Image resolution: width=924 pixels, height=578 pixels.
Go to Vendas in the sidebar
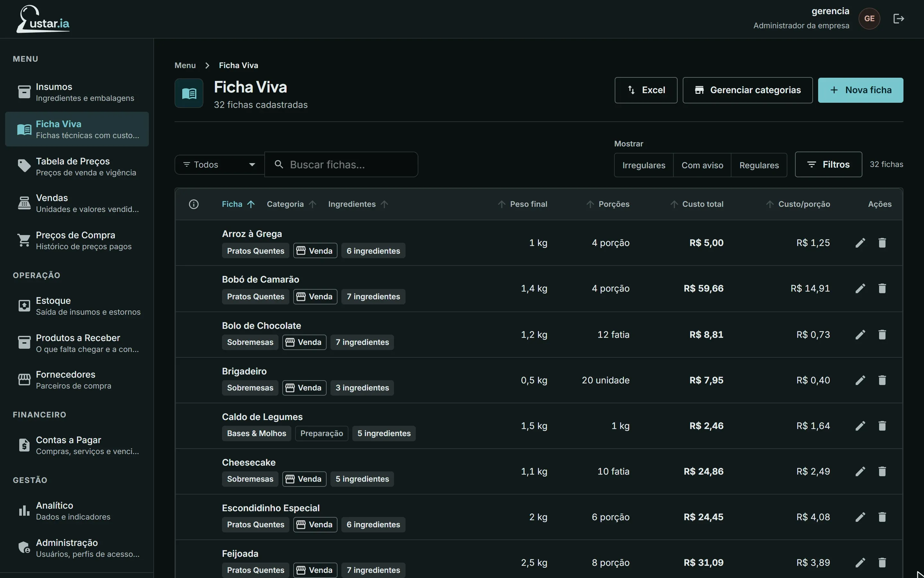(x=77, y=203)
